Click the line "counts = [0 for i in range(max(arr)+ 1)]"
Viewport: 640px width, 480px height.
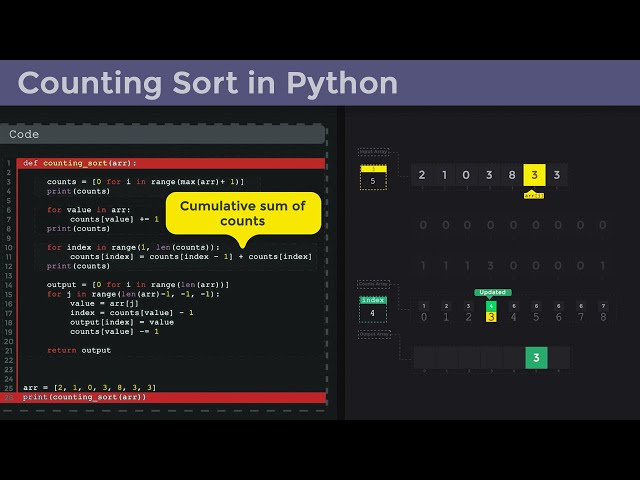click(x=145, y=182)
